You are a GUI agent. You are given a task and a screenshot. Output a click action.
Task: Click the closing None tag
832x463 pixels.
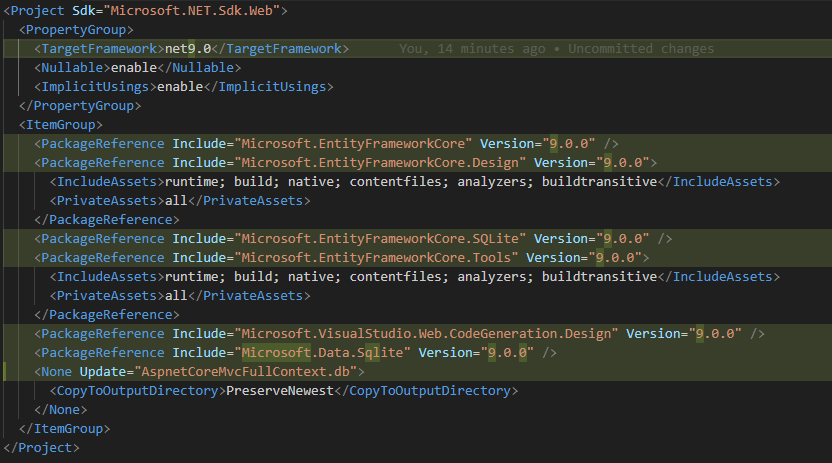(60, 410)
